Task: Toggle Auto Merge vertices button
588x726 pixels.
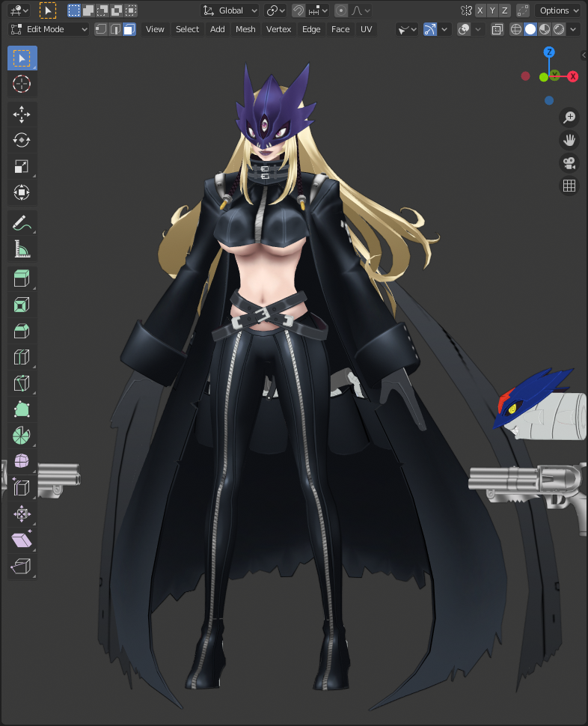Action: [522, 10]
